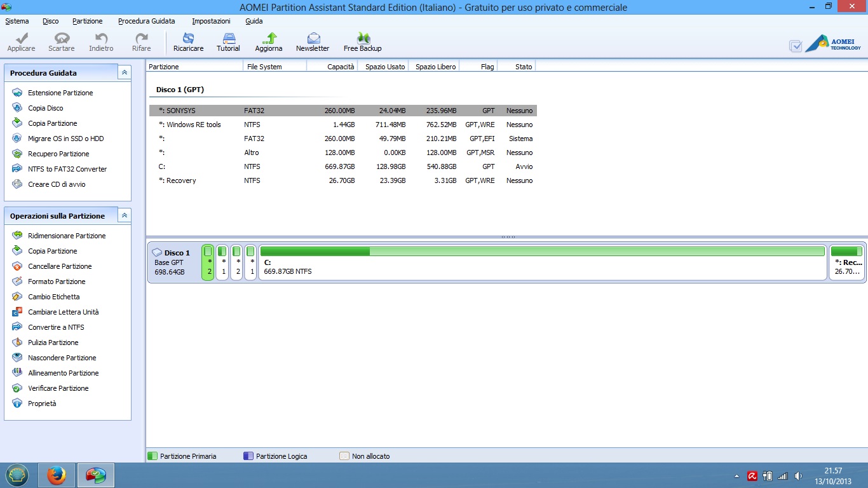Sort by the Capacità column header
868x488 pixels.
(x=332, y=67)
